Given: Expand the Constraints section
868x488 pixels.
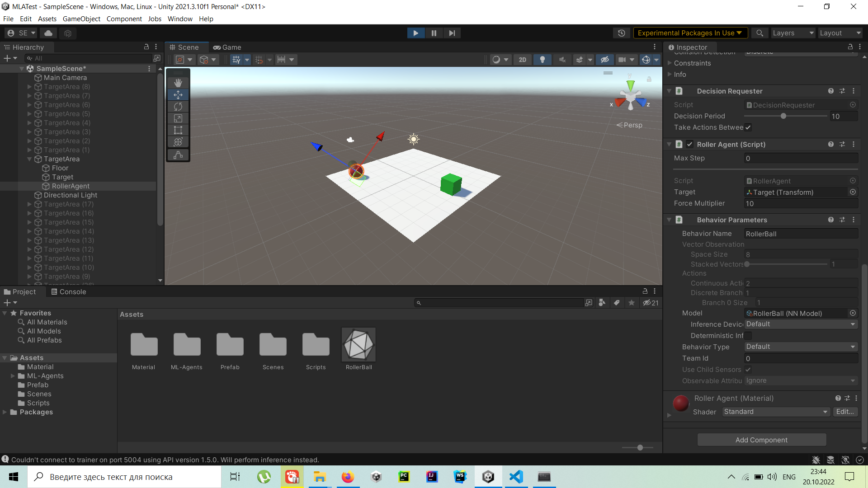Looking at the screenshot, I should point(670,63).
